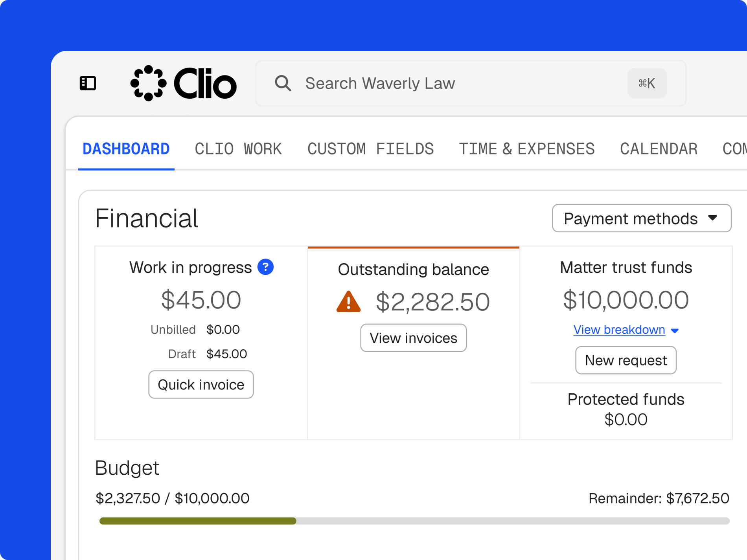This screenshot has height=560, width=747.
Task: Click the Unbilled $0.00 value
Action: tap(223, 329)
